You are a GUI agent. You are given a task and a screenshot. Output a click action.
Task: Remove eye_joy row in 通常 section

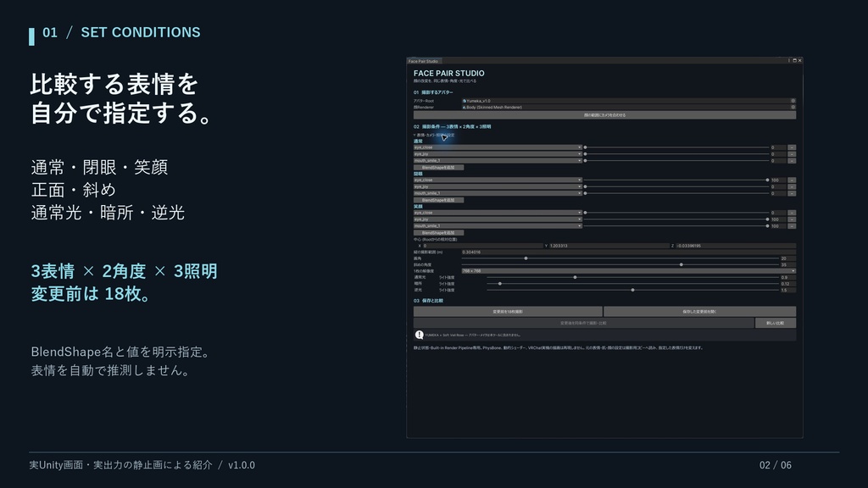[792, 154]
